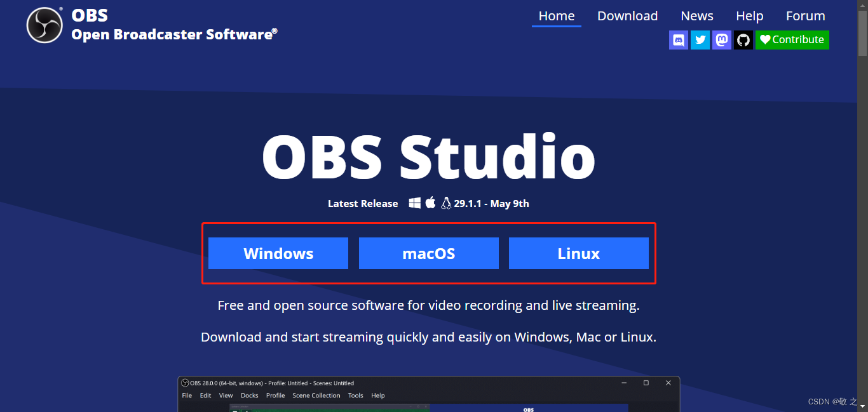
Task: Open File menu in OBS screenshot
Action: point(187,395)
